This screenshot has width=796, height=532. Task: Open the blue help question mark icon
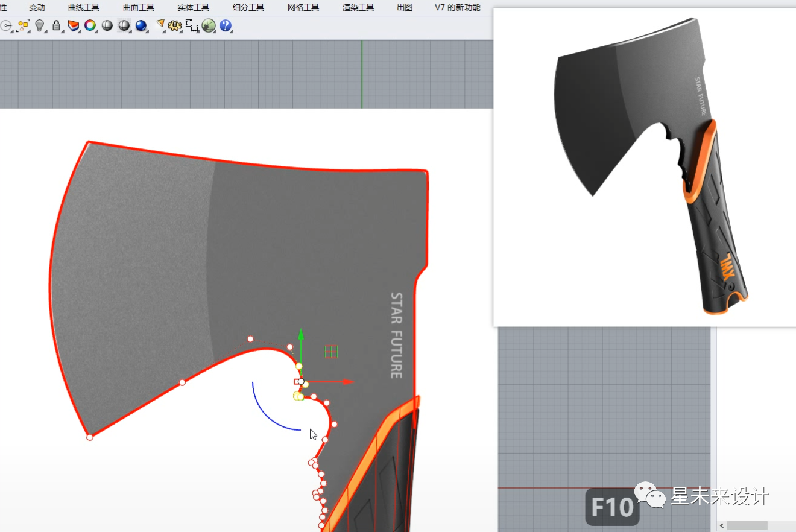(x=226, y=25)
